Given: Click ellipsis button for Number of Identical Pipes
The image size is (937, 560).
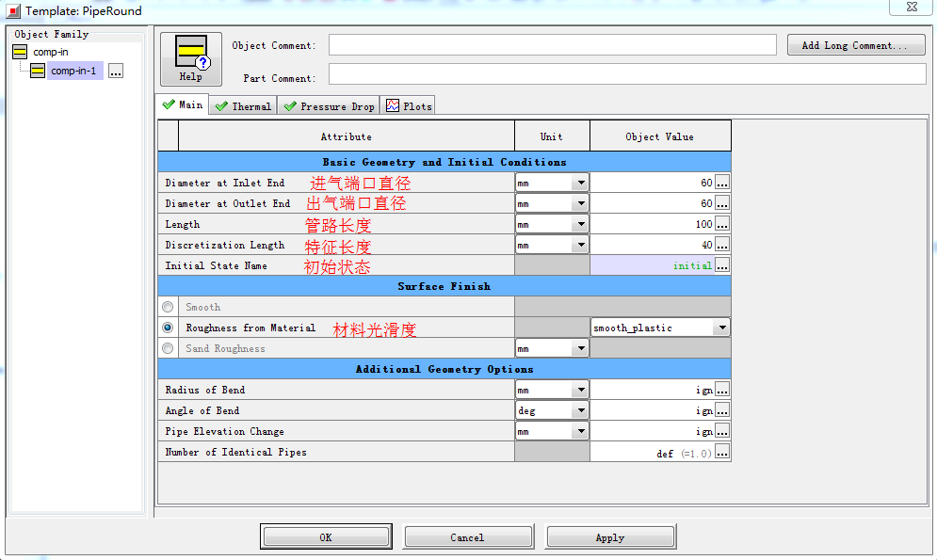Looking at the screenshot, I should 722,452.
